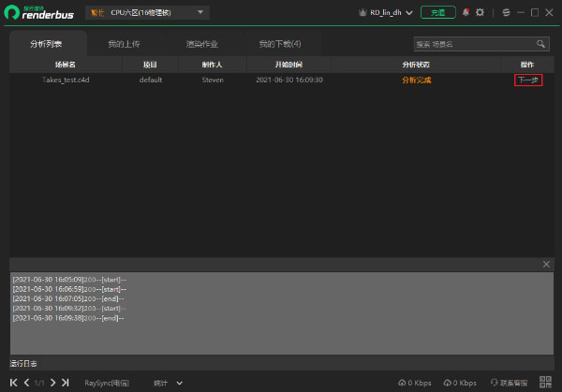Click the search magnifier icon
This screenshot has width=562, height=392.
click(x=540, y=44)
